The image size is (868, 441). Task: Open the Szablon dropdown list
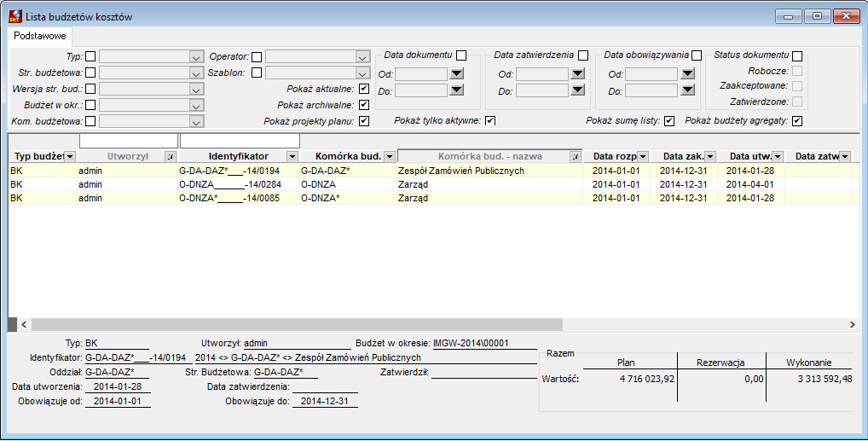click(362, 73)
